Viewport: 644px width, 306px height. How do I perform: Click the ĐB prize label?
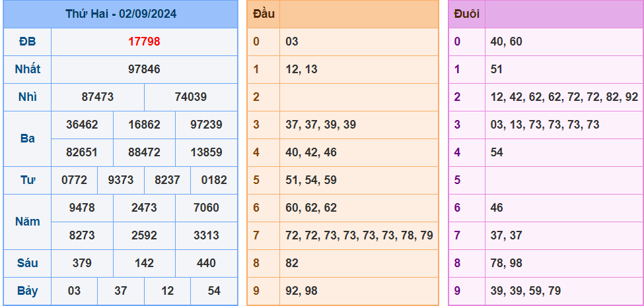[x=27, y=42]
